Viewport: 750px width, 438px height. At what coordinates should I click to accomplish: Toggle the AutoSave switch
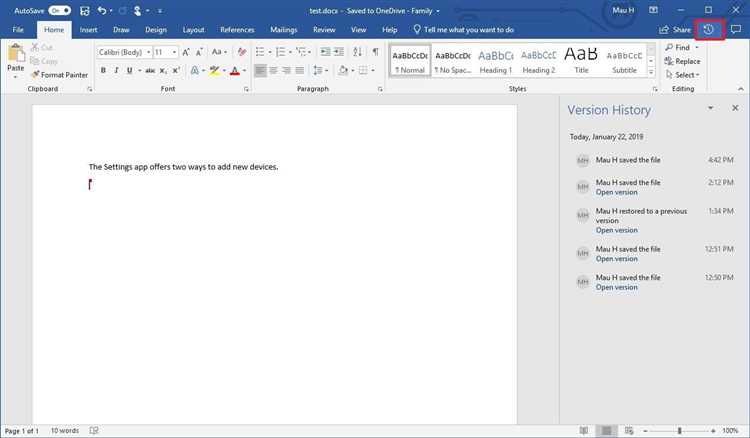pyautogui.click(x=59, y=11)
